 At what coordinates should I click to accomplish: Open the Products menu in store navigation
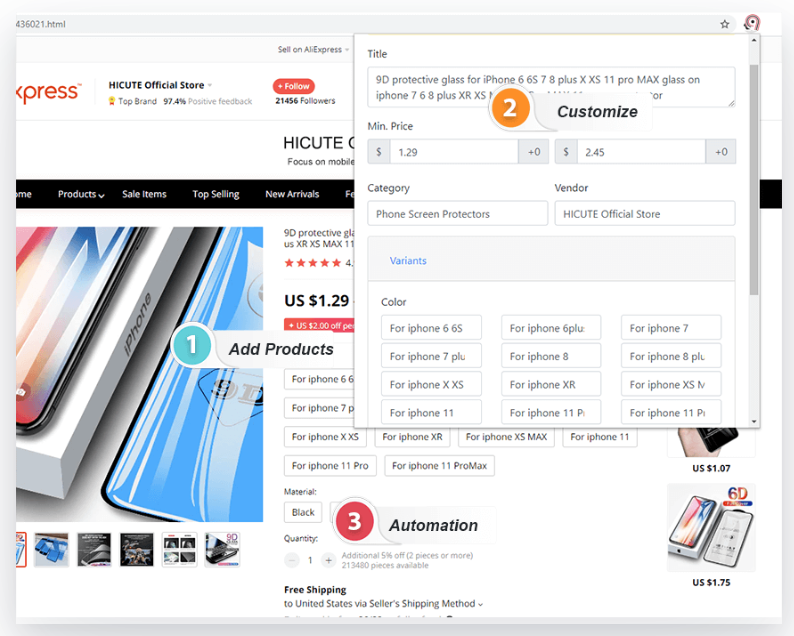click(x=81, y=194)
